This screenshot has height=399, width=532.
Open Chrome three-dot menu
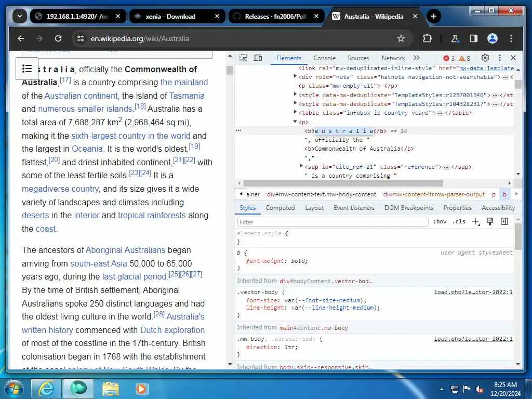click(511, 38)
